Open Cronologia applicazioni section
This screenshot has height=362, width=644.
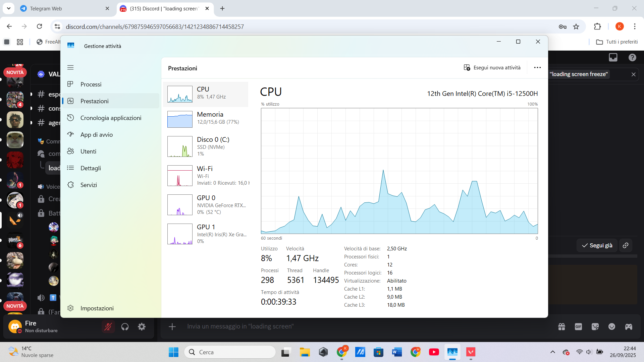(x=111, y=118)
